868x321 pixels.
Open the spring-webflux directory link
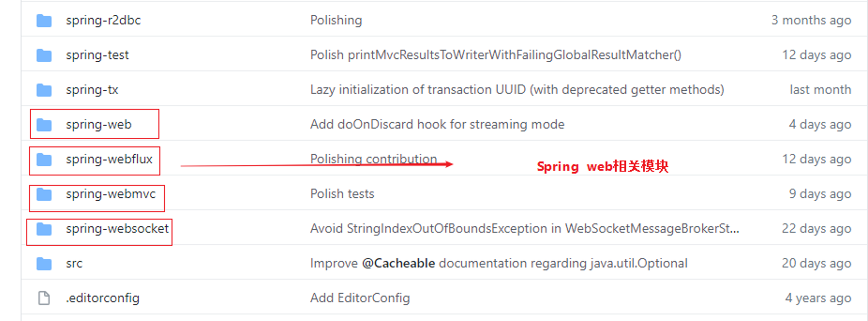tap(109, 159)
